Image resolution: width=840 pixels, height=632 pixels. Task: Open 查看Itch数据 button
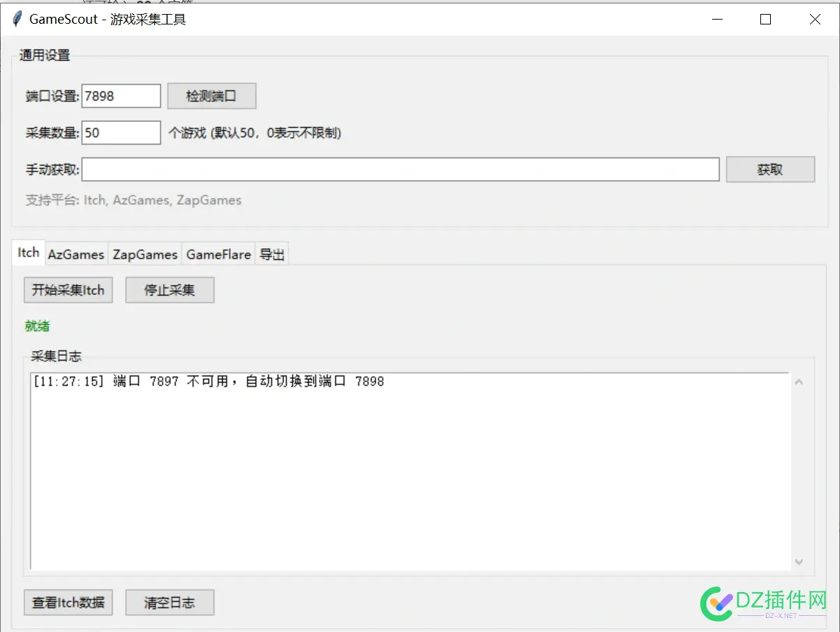pyautogui.click(x=68, y=603)
